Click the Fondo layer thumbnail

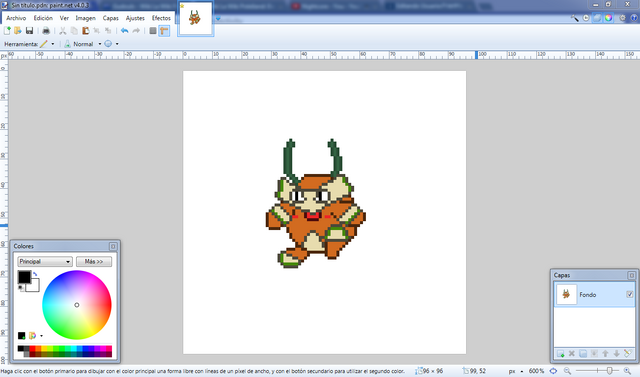pos(566,294)
